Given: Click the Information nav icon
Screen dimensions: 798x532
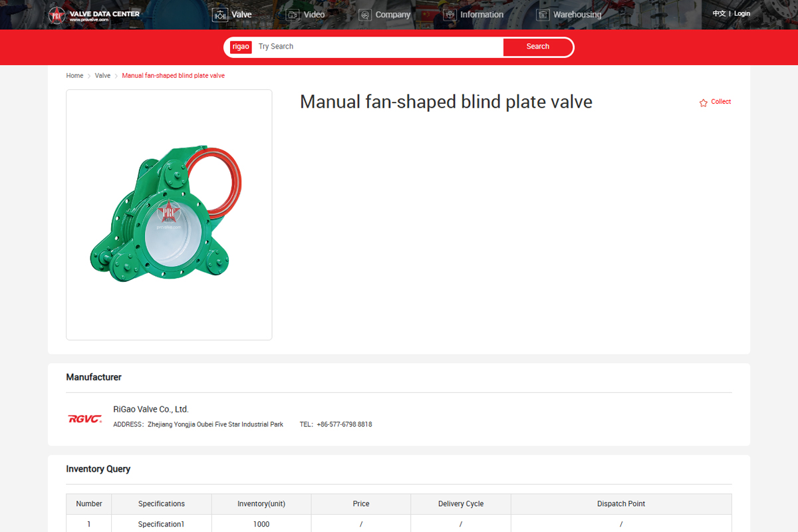Looking at the screenshot, I should [450, 15].
